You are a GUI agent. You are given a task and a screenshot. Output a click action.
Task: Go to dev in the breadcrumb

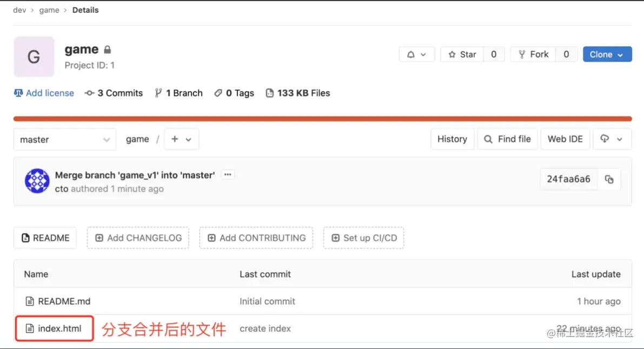pyautogui.click(x=19, y=10)
